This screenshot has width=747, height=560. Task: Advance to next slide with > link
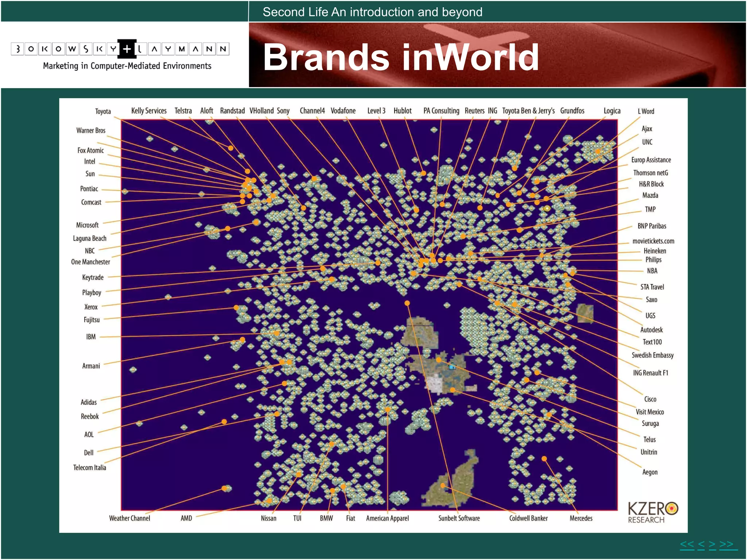[x=712, y=544]
